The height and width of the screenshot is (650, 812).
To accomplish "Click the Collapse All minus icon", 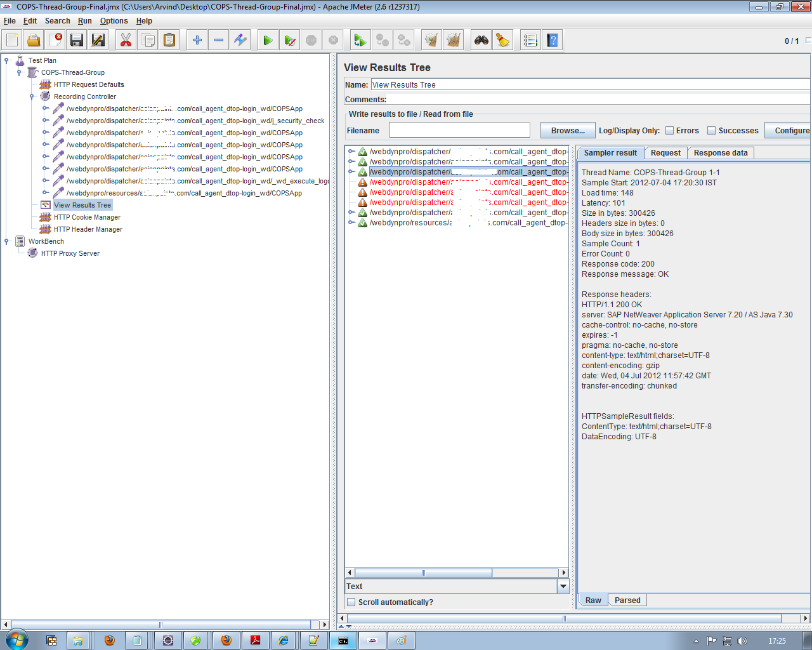I will tap(219, 40).
